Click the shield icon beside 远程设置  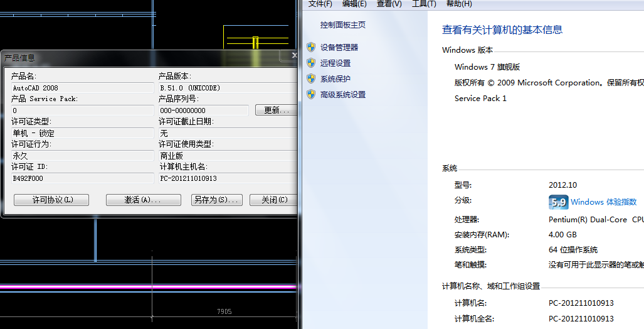(311, 63)
